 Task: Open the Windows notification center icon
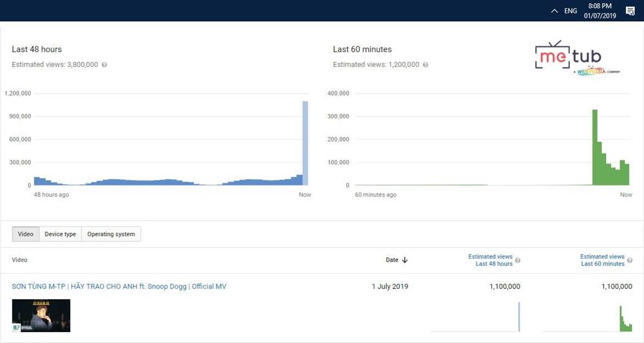coord(630,11)
